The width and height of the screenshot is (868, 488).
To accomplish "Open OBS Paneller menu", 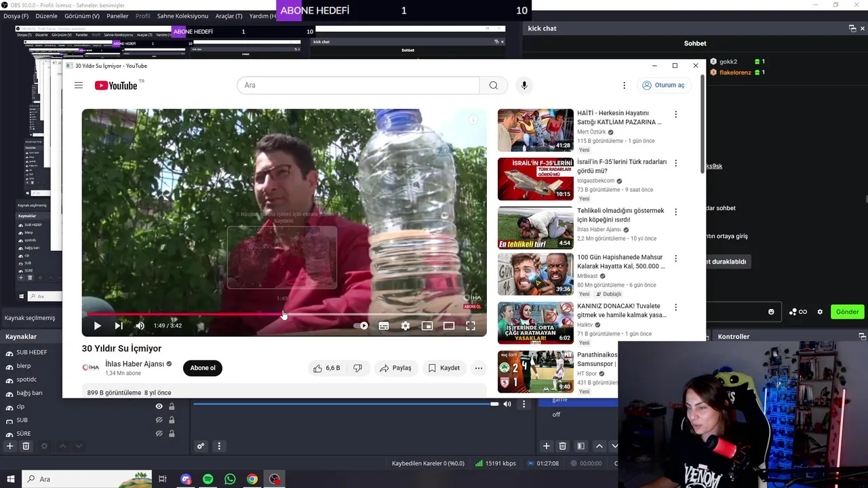I will (117, 16).
